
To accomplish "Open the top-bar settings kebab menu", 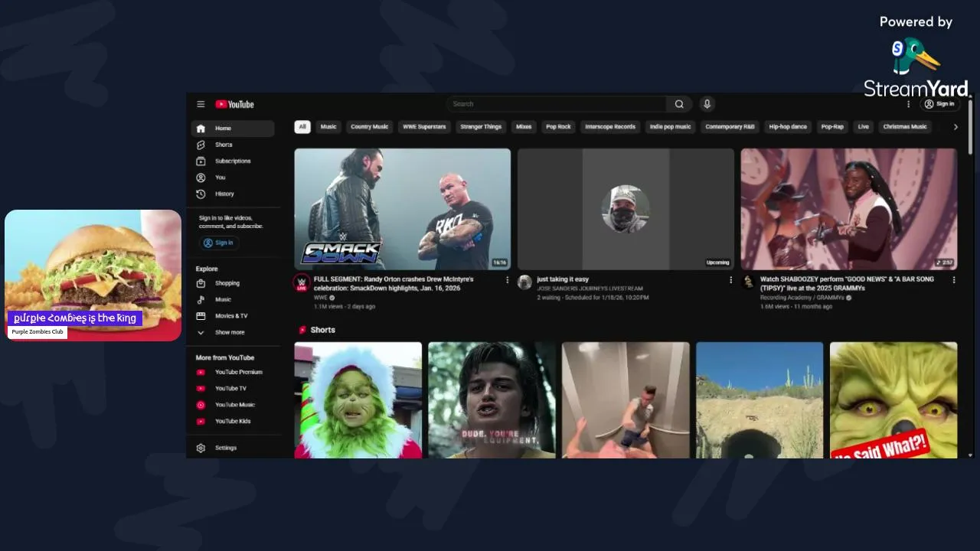I will 909,104.
